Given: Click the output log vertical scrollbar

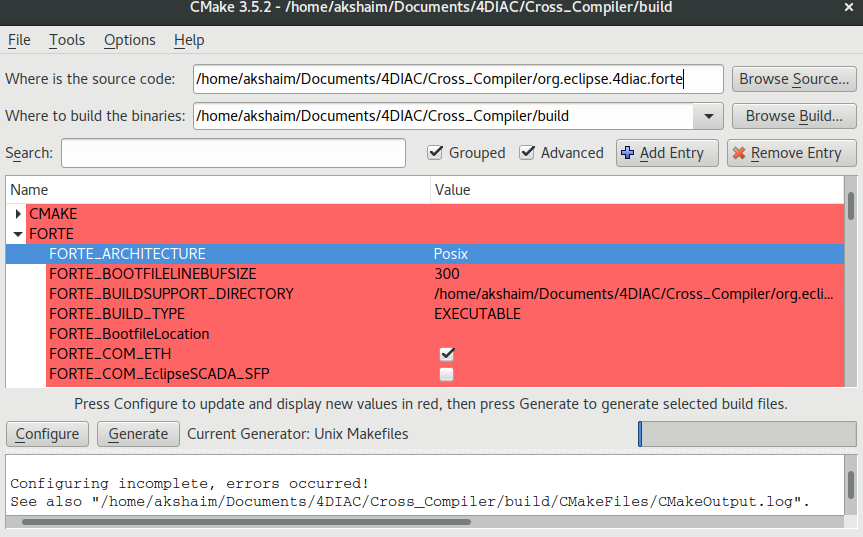Looking at the screenshot, I should pos(851,485).
